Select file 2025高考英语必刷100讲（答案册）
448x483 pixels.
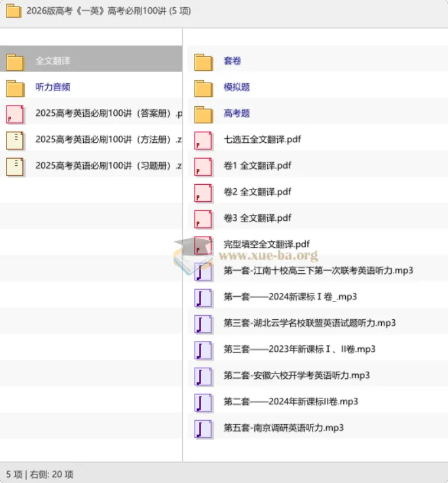pos(109,113)
